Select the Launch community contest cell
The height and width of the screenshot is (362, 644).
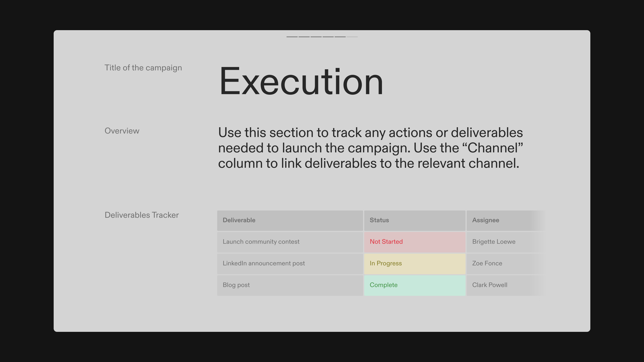[290, 242]
